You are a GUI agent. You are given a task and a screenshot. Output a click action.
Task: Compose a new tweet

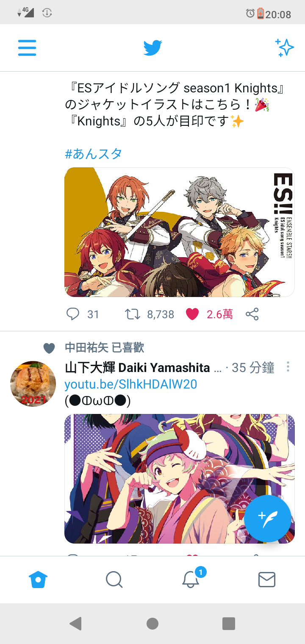tap(268, 518)
